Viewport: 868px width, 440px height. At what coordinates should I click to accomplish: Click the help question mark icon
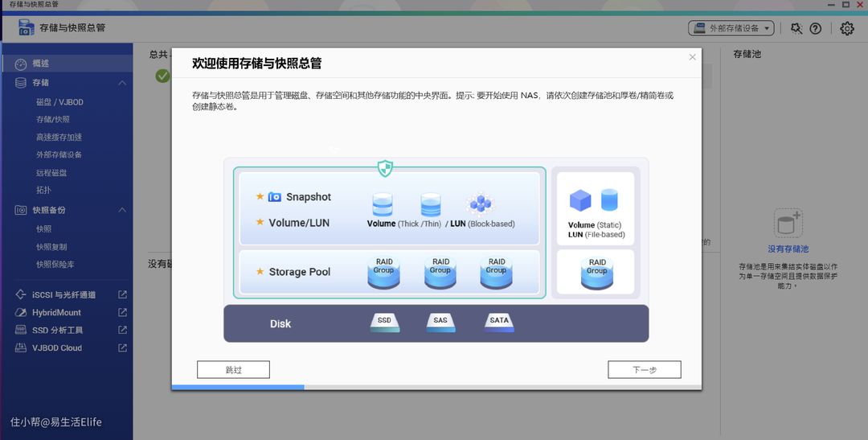[x=816, y=28]
